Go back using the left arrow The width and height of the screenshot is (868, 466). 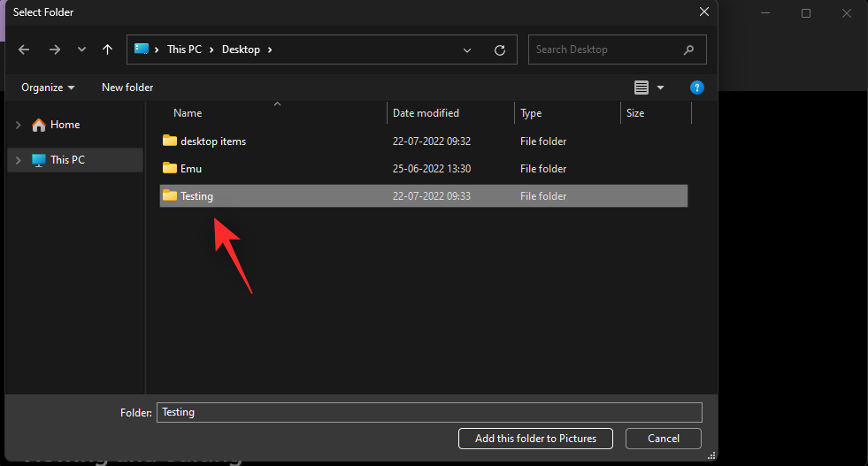tap(24, 50)
